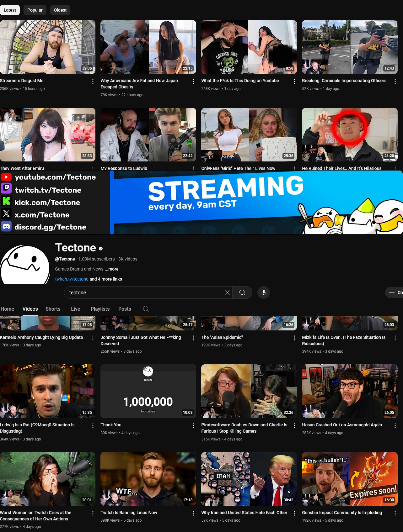This screenshot has height=532, width=403.
Task: Open options menu for Why Americans Are Fat video
Action: [x=194, y=82]
